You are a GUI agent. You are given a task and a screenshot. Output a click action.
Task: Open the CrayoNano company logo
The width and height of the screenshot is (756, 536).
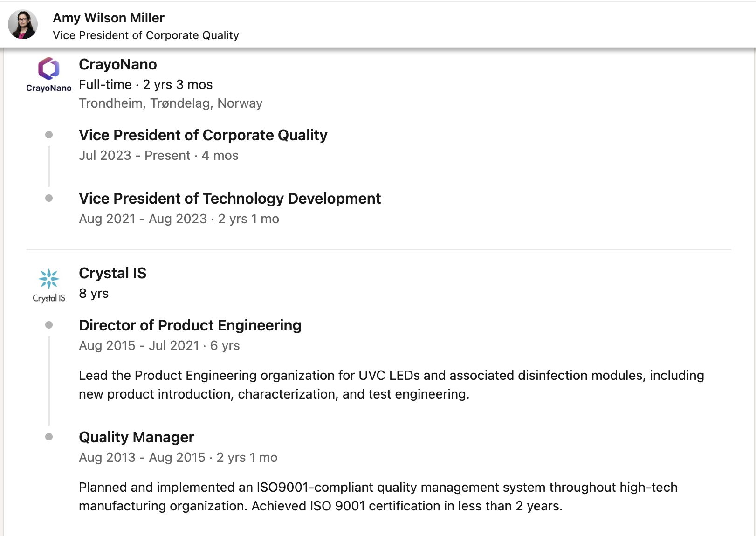click(49, 75)
